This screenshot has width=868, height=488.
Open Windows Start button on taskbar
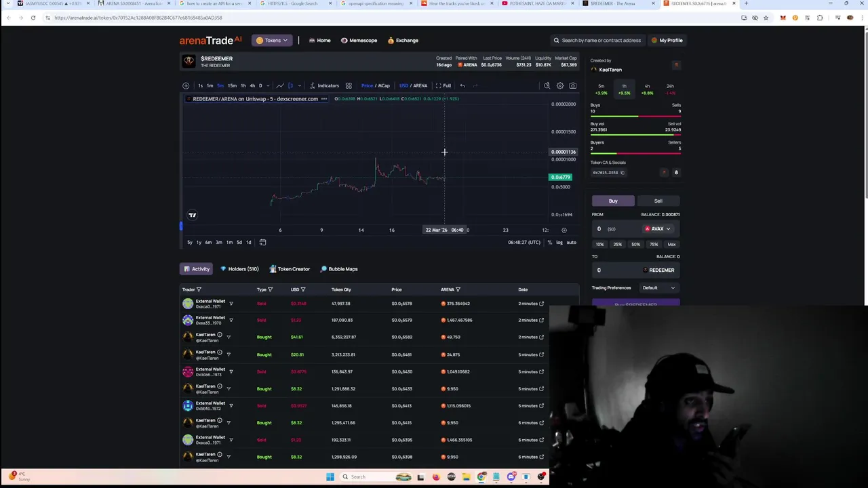pos(330,476)
